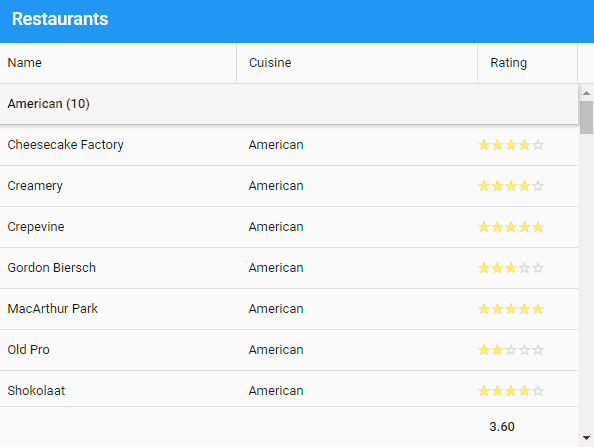Click Shokolaat's star rating
The height and width of the screenshot is (447, 594).
[511, 391]
